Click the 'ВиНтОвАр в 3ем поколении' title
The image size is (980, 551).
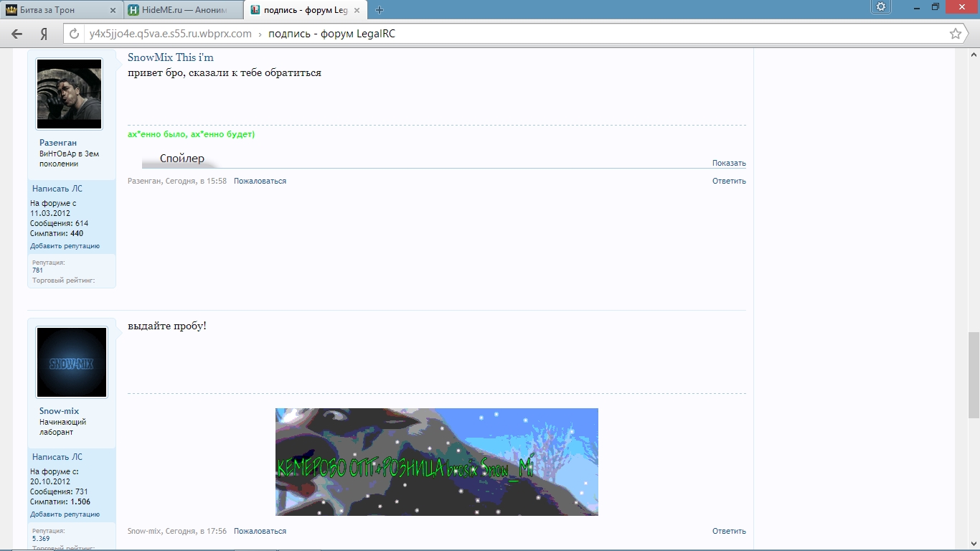70,159
